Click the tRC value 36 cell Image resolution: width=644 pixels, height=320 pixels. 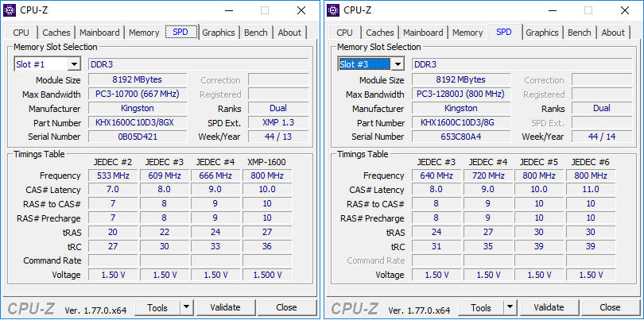[267, 246]
